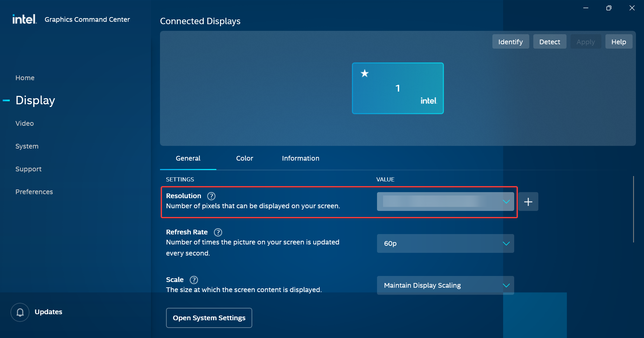
Task: Open the Updates bell notification icon
Action: (20, 312)
